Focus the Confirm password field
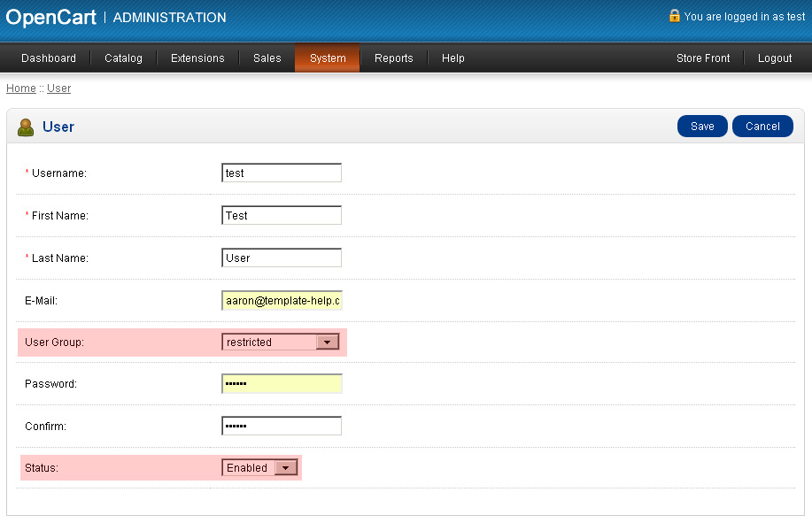The width and height of the screenshot is (812, 523). [282, 426]
